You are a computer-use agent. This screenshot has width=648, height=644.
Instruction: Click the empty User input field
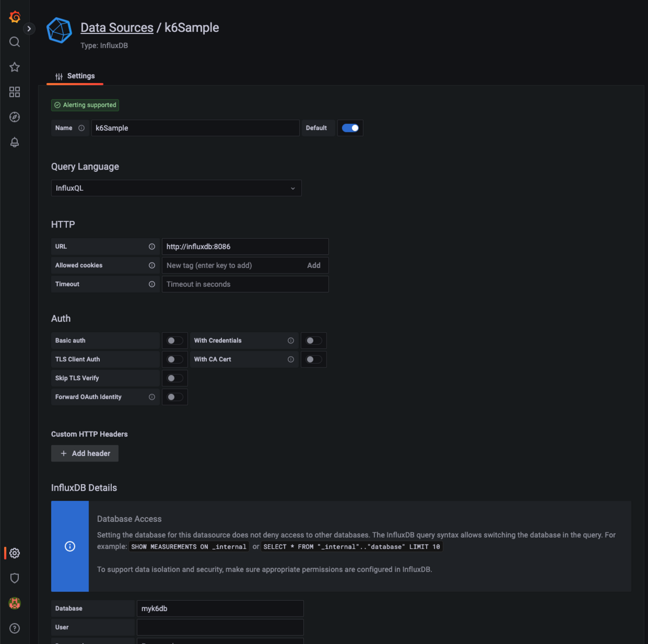220,627
